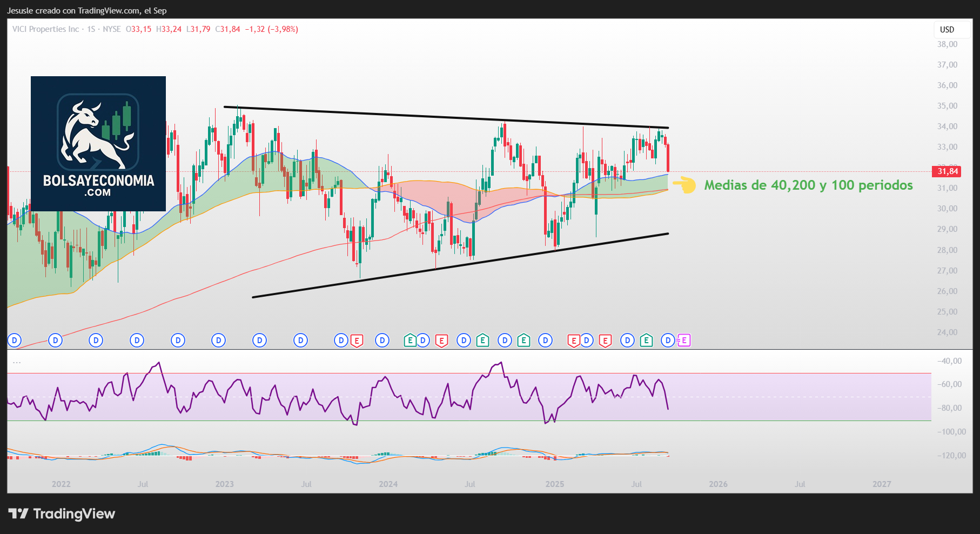This screenshot has height=534, width=980.
Task: Click the change value −1,32 (−3,98%)
Action: [271, 29]
